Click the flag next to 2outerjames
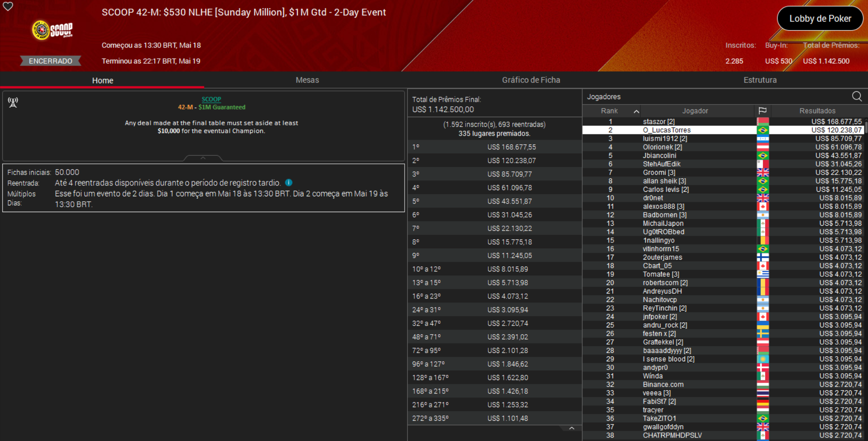The height and width of the screenshot is (441, 868). [763, 257]
